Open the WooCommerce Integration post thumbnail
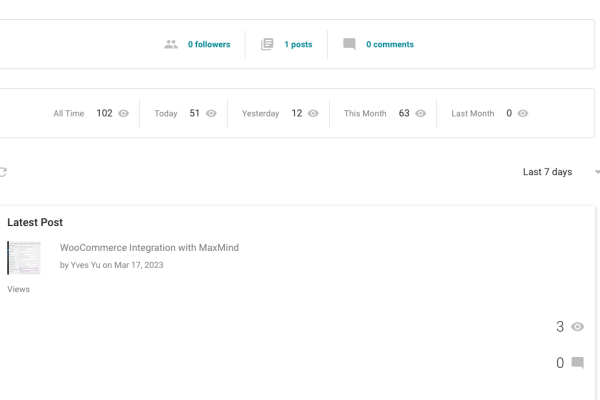Screen dimensions: 600x400 point(24,258)
